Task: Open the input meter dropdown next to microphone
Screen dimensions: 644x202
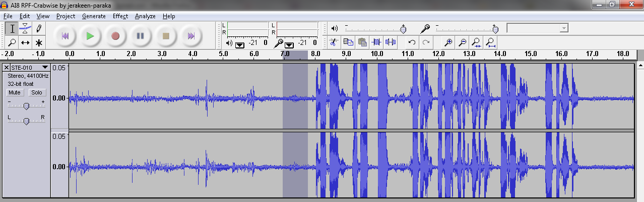Action: click(289, 44)
